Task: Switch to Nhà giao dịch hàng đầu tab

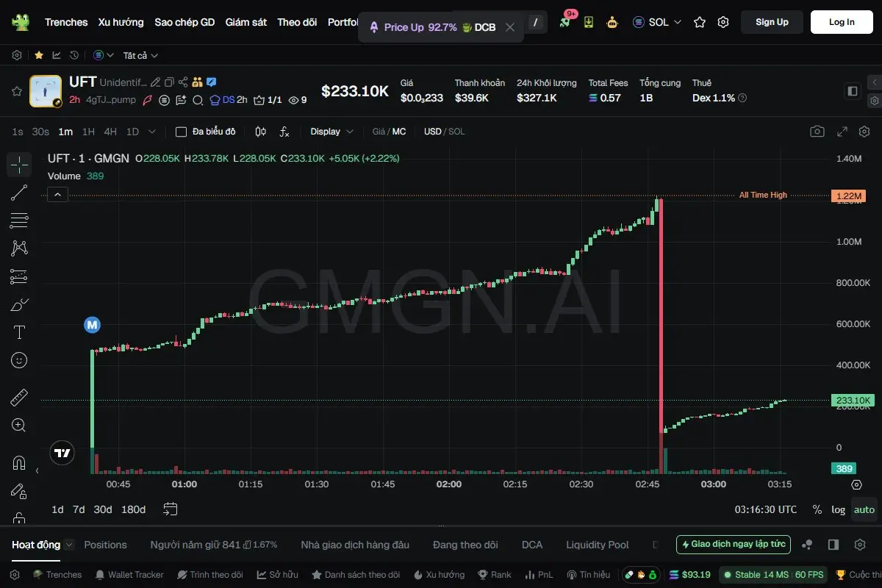Action: click(355, 545)
